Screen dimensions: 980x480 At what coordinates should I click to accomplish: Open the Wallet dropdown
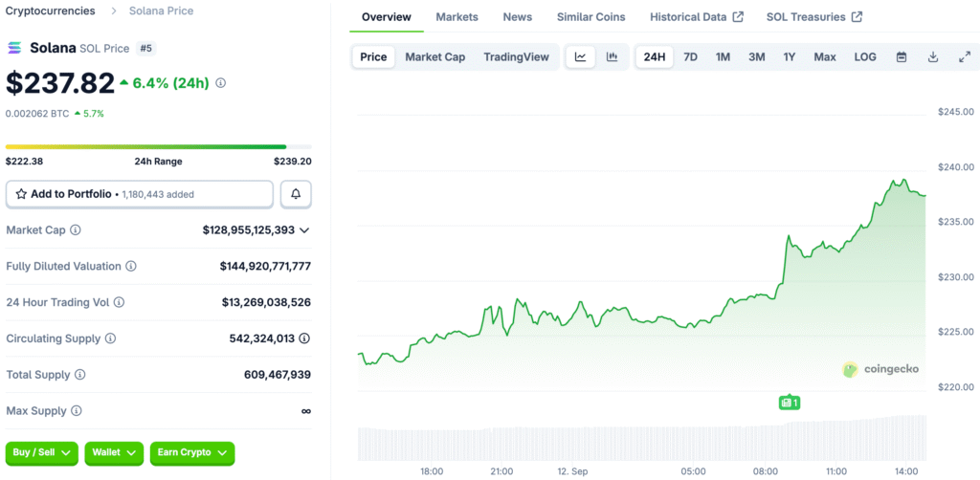click(x=115, y=453)
